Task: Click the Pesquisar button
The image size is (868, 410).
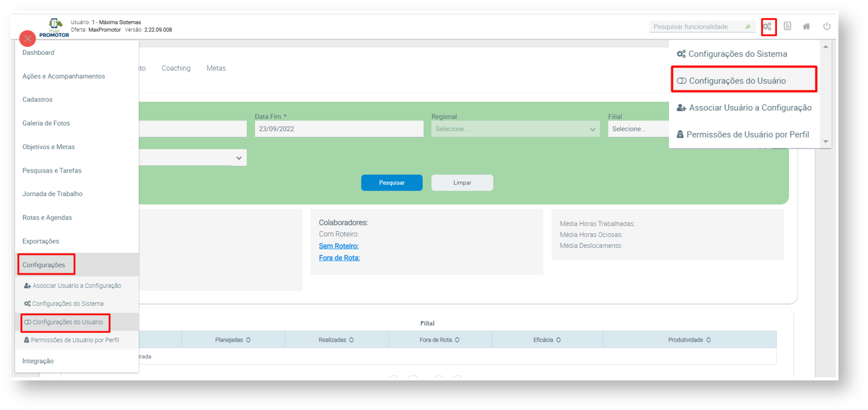Action: click(392, 183)
